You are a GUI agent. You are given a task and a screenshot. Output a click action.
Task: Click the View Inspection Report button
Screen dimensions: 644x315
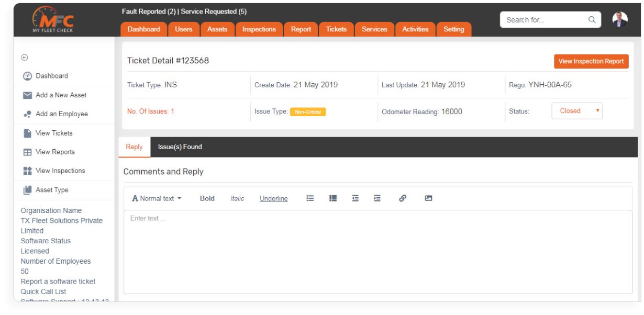[x=591, y=61]
